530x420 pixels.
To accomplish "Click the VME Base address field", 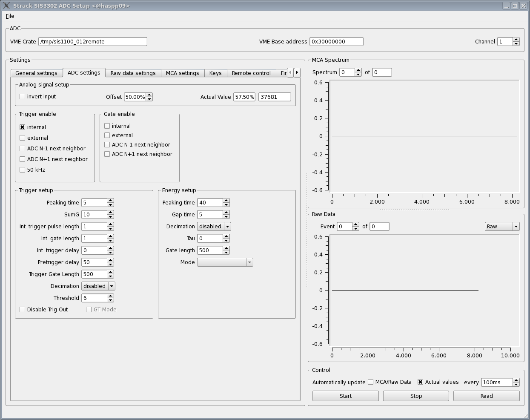I will pos(336,42).
